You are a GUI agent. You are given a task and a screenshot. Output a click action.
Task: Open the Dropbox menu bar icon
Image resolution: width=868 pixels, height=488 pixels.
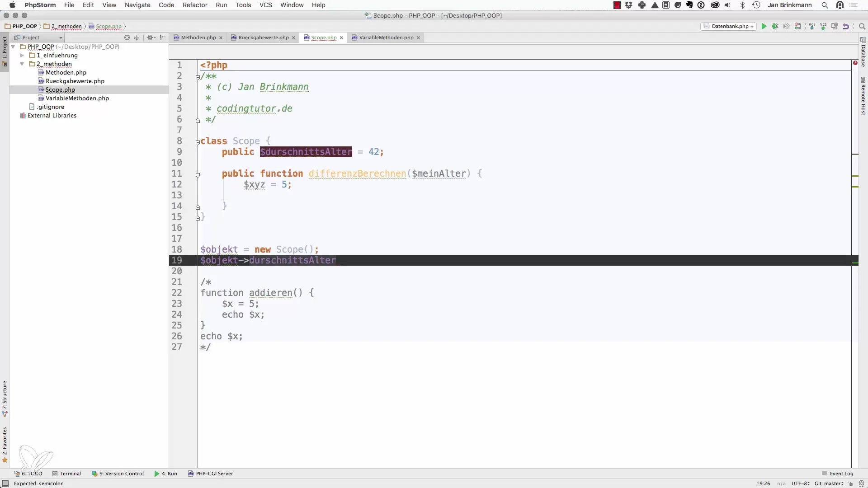(629, 5)
